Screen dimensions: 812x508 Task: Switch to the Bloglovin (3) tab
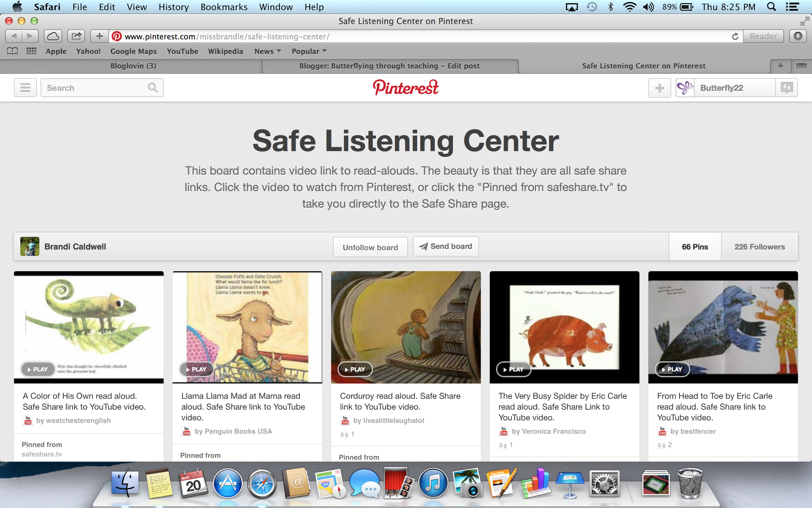pyautogui.click(x=133, y=66)
